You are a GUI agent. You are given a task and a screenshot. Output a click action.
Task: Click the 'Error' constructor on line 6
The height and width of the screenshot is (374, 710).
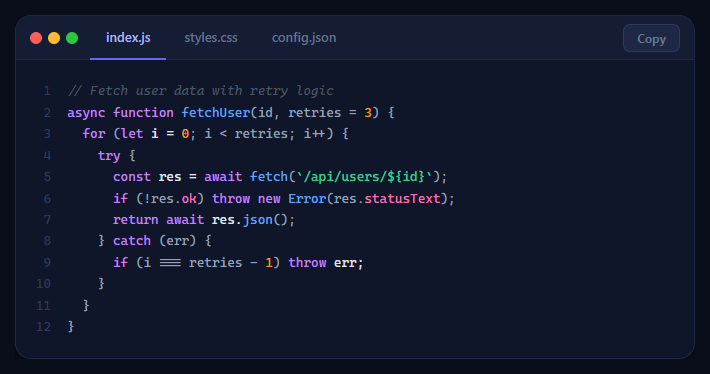click(307, 198)
